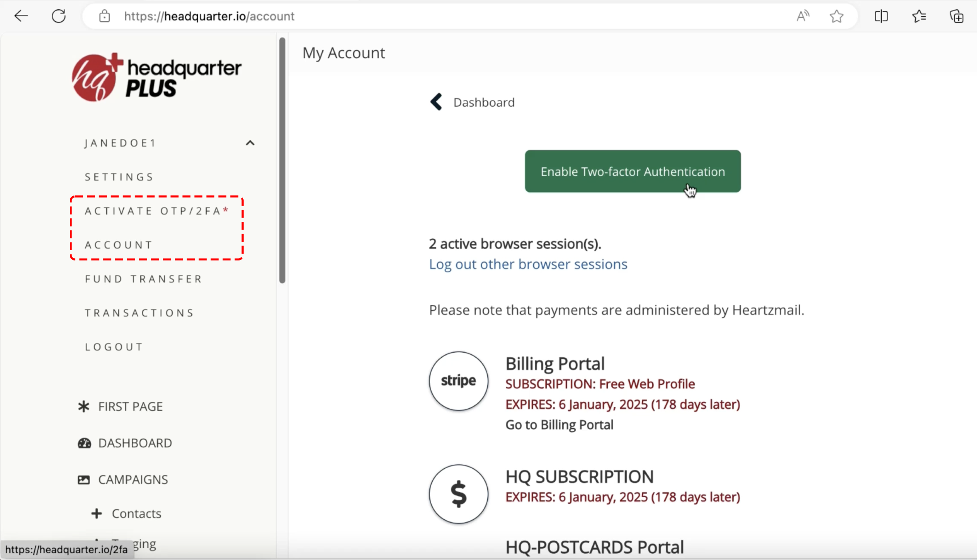This screenshot has width=977, height=560.
Task: Click the headquarter PLUS logo
Action: coord(156,77)
